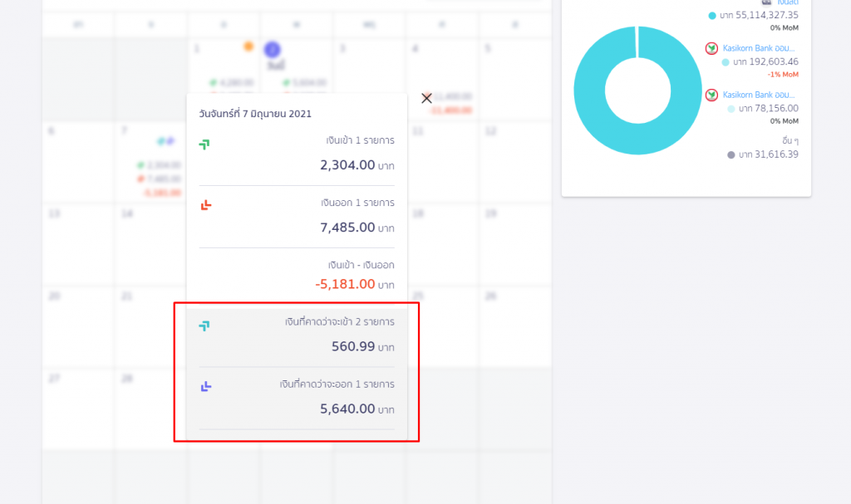
Task: Select the 560.99 expected income row
Action: [297, 335]
